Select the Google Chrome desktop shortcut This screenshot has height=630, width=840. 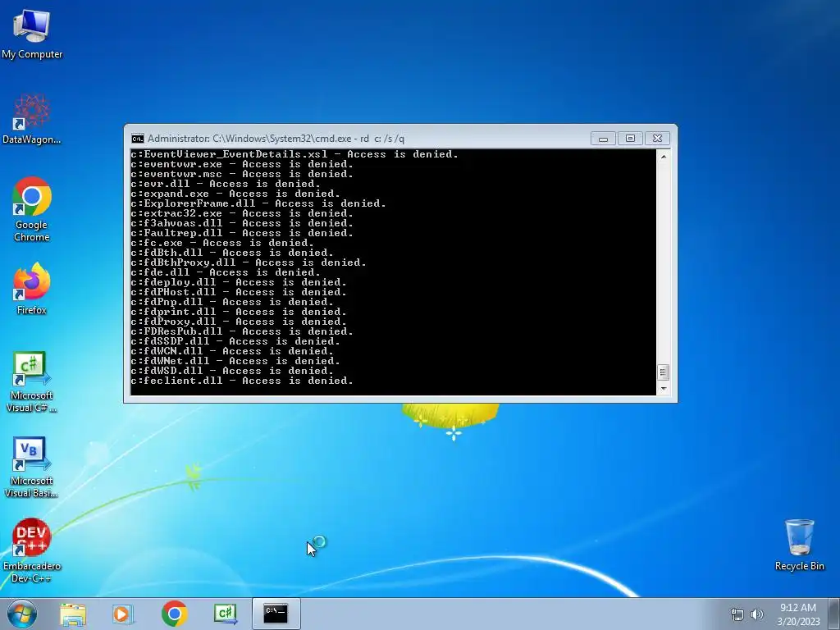tap(32, 209)
